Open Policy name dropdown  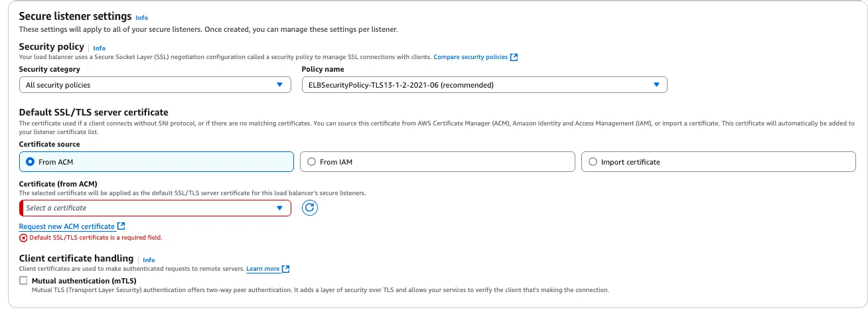[484, 85]
